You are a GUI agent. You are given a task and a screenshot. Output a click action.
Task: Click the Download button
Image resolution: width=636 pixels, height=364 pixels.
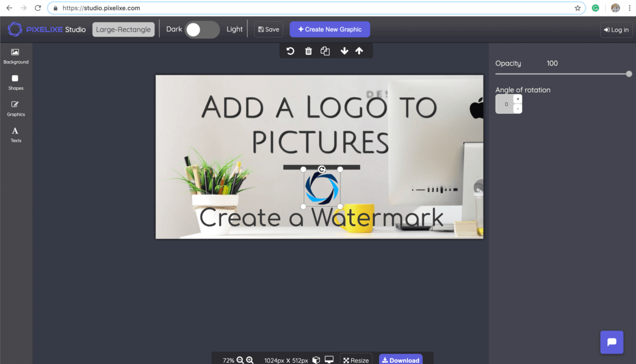[x=401, y=360]
